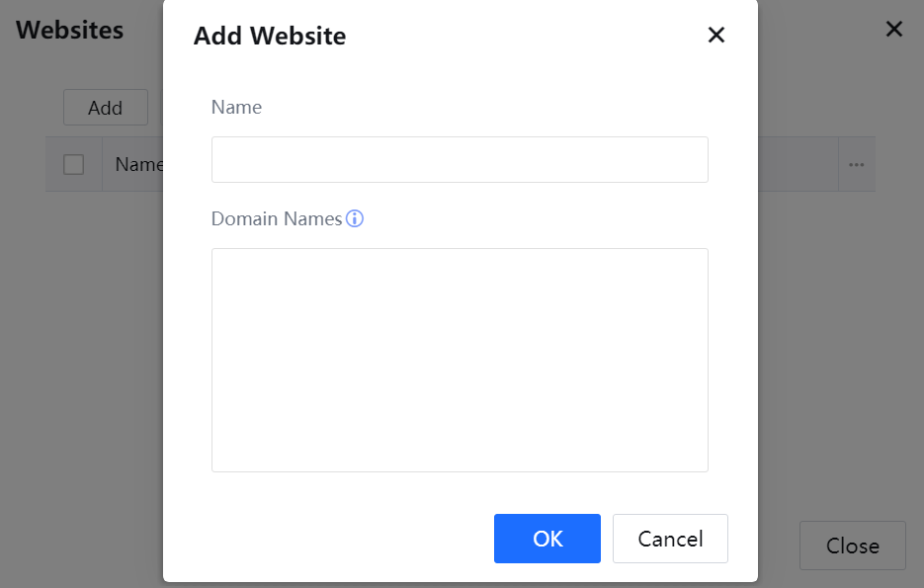Toggle the select-all checkbox in table header
This screenshot has width=924, height=588.
pos(74,165)
